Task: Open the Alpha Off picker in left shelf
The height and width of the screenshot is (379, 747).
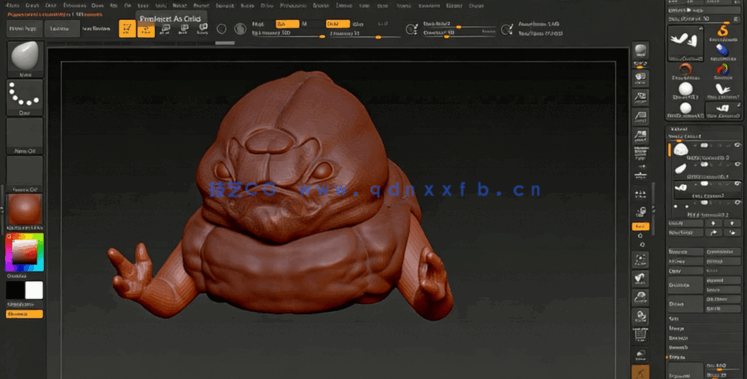Action: 25,136
